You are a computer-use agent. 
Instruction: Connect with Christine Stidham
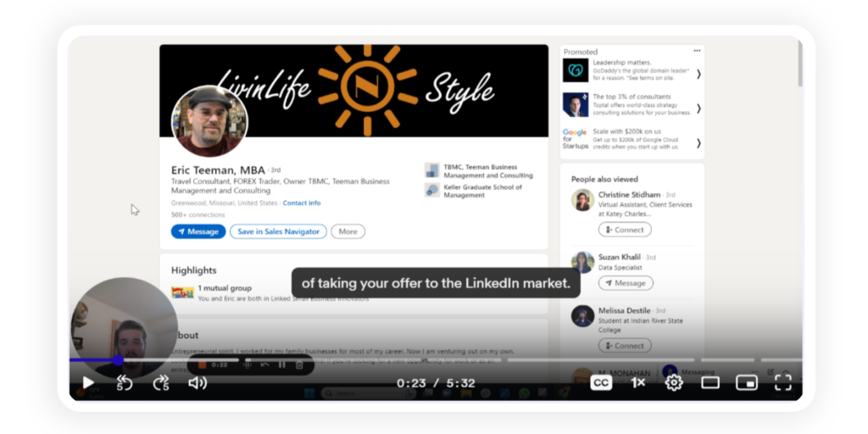625,230
